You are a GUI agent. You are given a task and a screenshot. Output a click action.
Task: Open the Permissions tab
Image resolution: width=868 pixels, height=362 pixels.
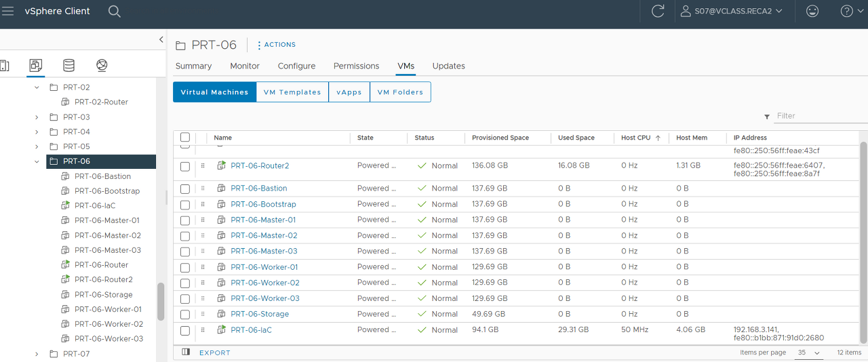(356, 66)
